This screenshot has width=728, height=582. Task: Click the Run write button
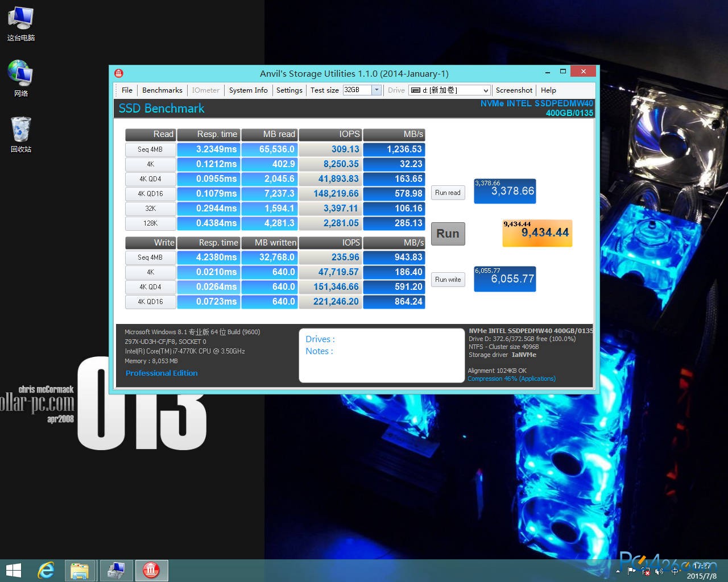448,280
